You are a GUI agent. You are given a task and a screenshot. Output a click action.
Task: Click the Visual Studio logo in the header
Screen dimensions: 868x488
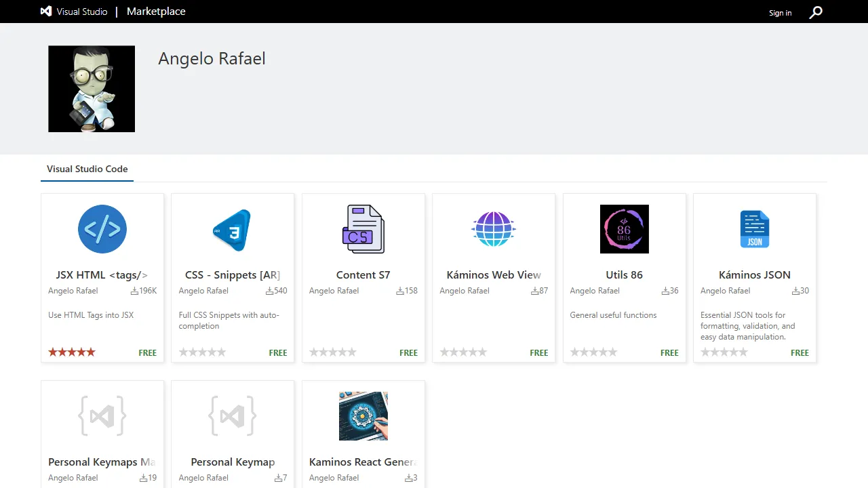coord(45,11)
